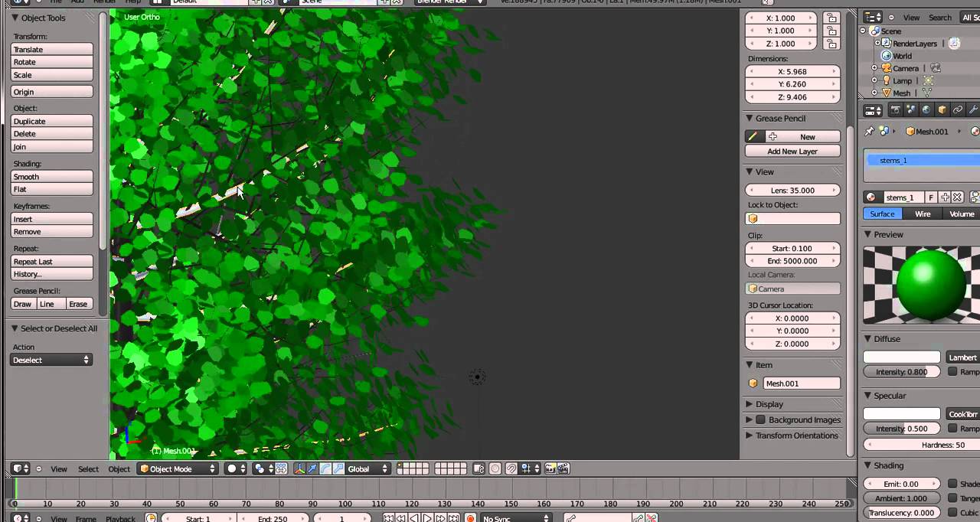Click the pin icon in properties header
The width and height of the screenshot is (980, 522).
[870, 132]
